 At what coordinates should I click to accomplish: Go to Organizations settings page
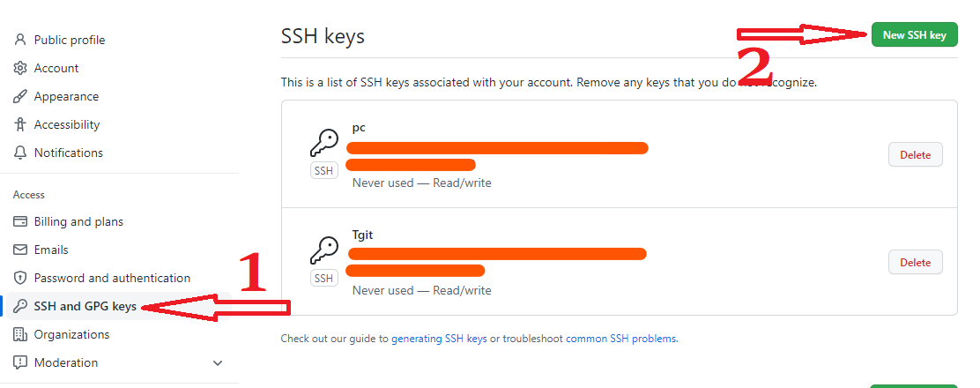pos(71,334)
